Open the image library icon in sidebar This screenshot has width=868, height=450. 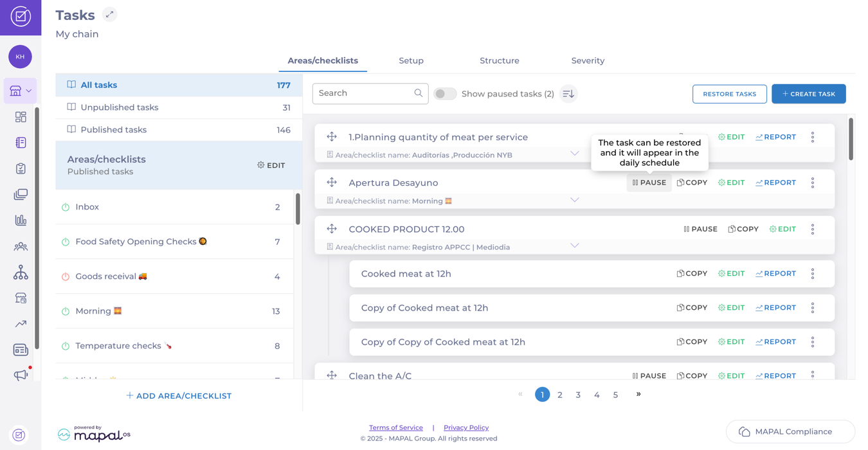tap(21, 194)
